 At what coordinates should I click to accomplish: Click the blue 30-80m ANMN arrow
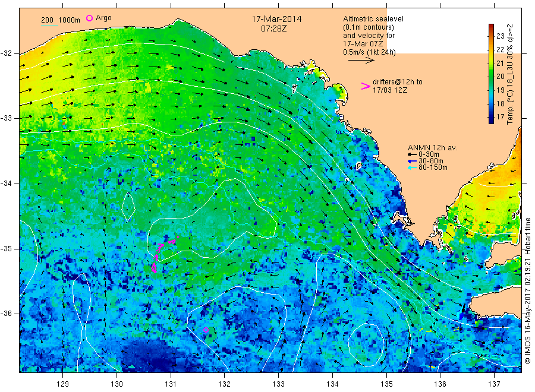click(x=412, y=161)
